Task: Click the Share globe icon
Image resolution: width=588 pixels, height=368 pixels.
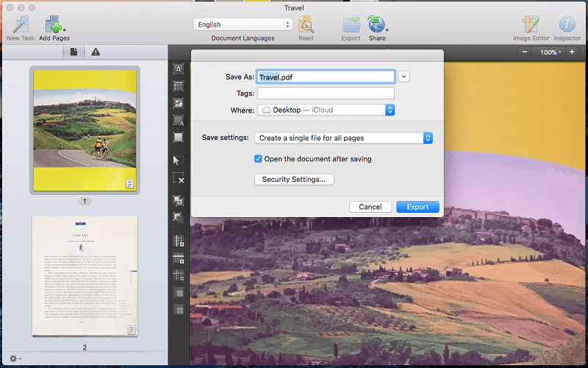Action: 376,24
